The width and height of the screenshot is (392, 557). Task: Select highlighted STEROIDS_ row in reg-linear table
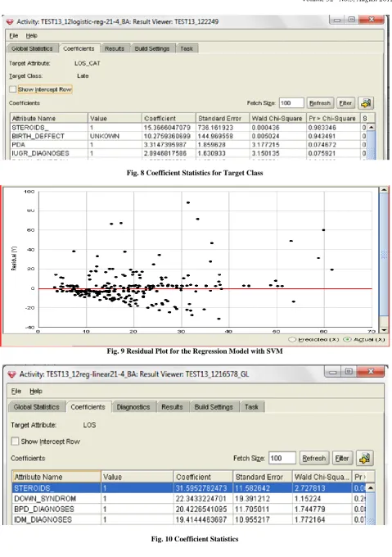point(189,488)
